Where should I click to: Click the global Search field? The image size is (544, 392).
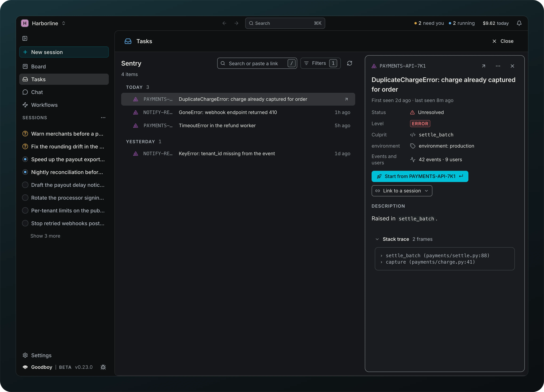click(285, 23)
